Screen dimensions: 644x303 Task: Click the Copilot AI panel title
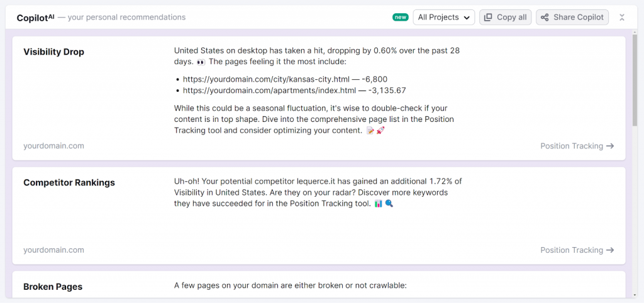(35, 18)
